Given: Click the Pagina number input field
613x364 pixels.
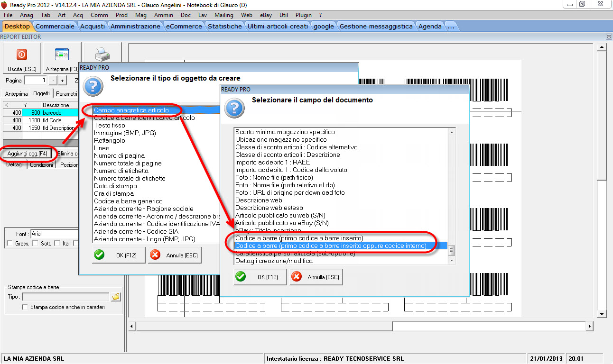Looking at the screenshot, I should pyautogui.click(x=35, y=81).
